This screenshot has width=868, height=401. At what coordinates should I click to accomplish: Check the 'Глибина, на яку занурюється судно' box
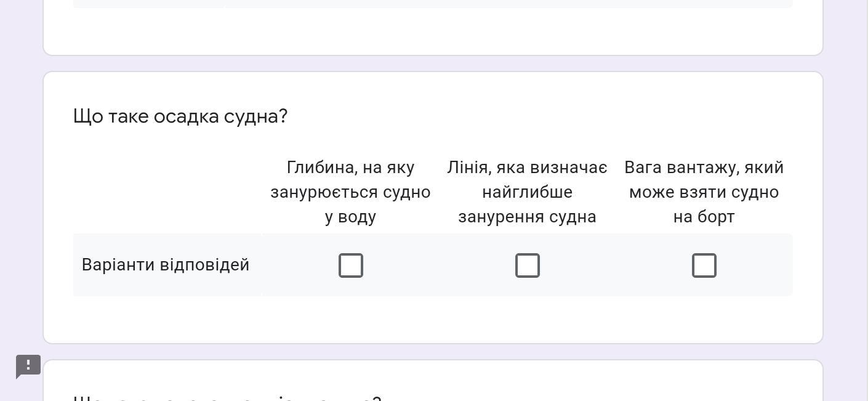tap(351, 265)
